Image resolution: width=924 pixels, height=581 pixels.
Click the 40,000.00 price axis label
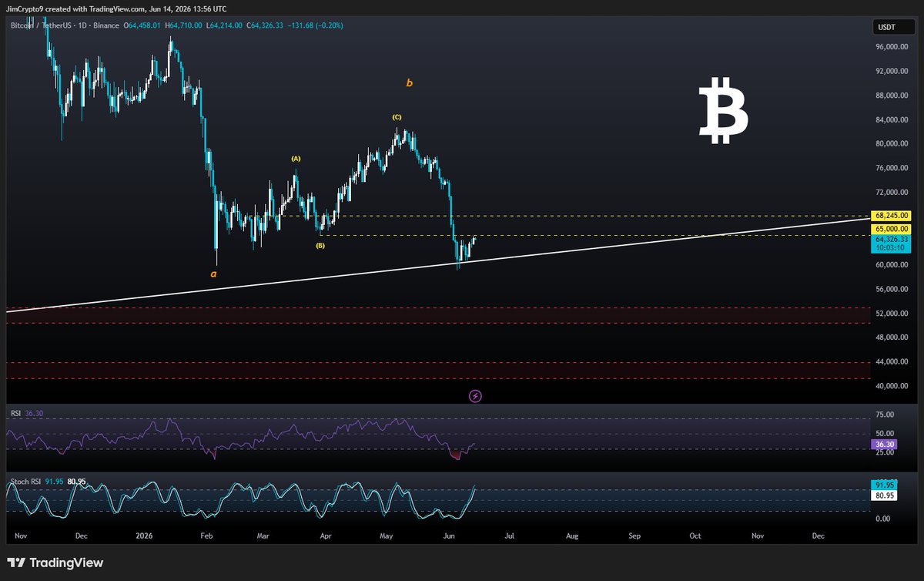coord(893,386)
